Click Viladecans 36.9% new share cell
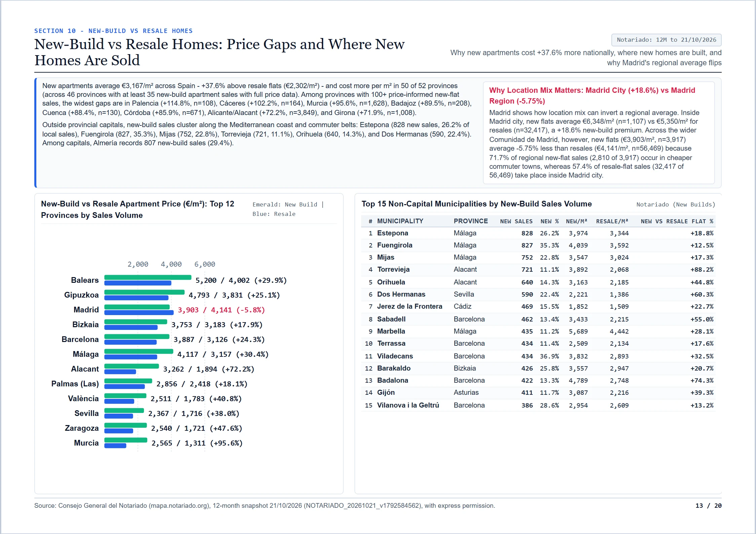 (549, 356)
